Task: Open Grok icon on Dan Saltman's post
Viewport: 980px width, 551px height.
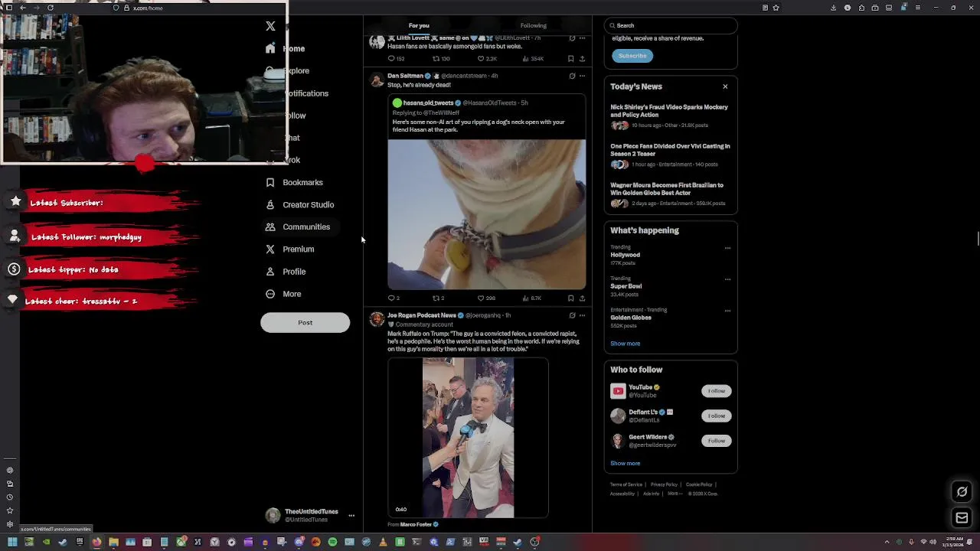Action: pyautogui.click(x=572, y=76)
